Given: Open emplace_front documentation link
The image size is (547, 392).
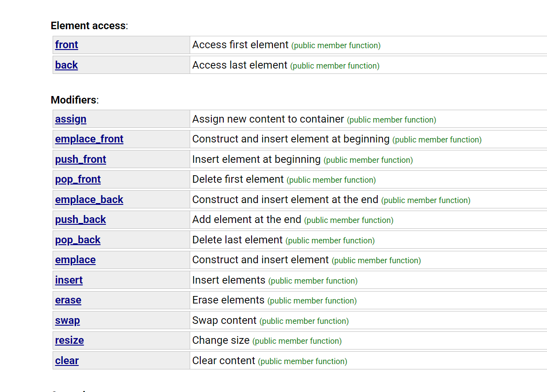Looking at the screenshot, I should point(89,139).
